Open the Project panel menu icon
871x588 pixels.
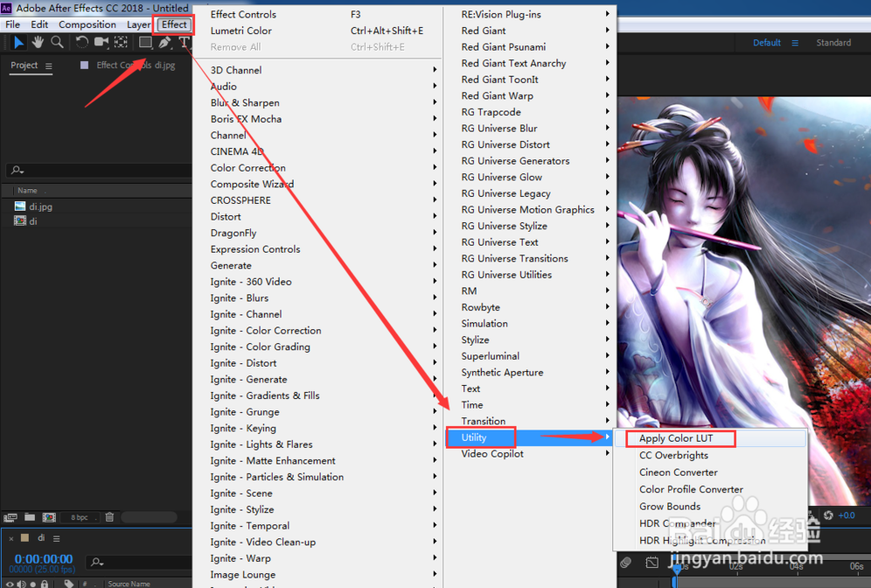[x=49, y=66]
